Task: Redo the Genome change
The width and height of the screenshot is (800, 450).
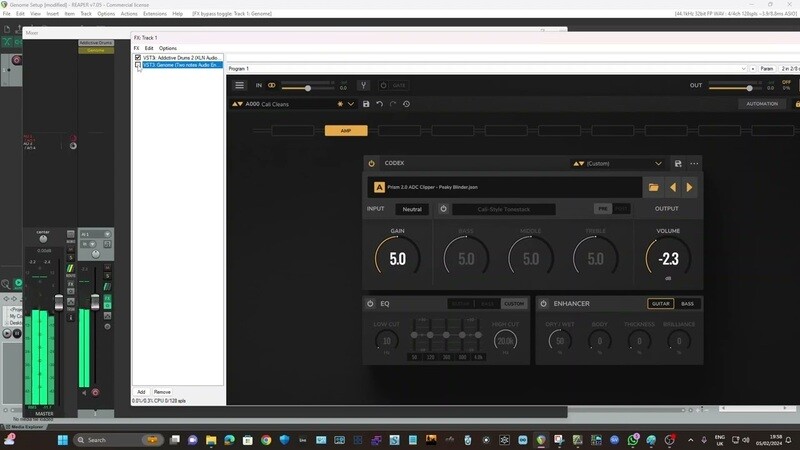Action: click(x=393, y=104)
